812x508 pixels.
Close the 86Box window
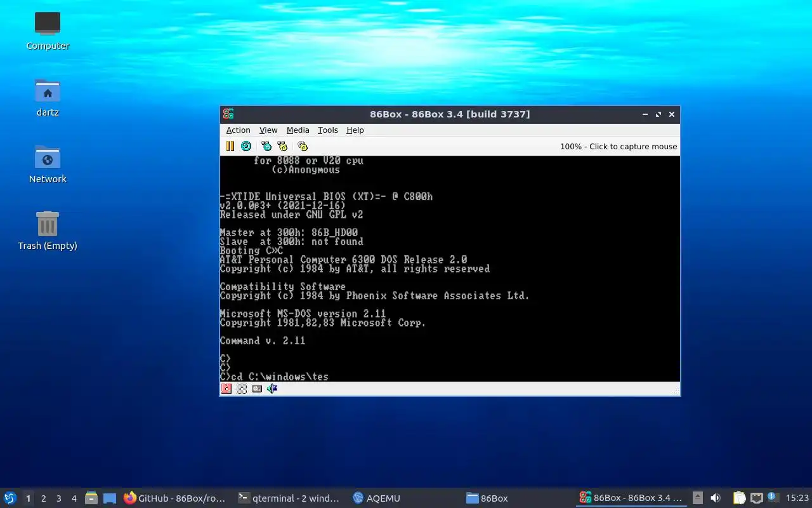click(x=672, y=114)
